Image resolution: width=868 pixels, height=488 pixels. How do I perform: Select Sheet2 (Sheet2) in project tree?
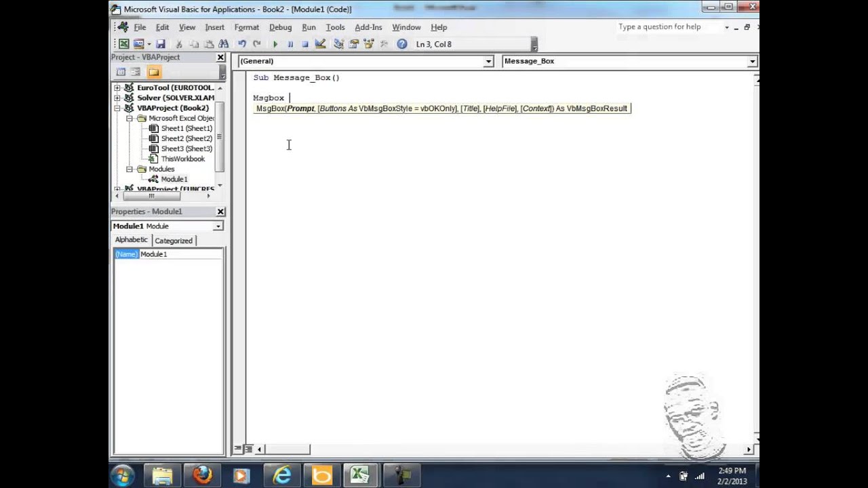(186, 138)
